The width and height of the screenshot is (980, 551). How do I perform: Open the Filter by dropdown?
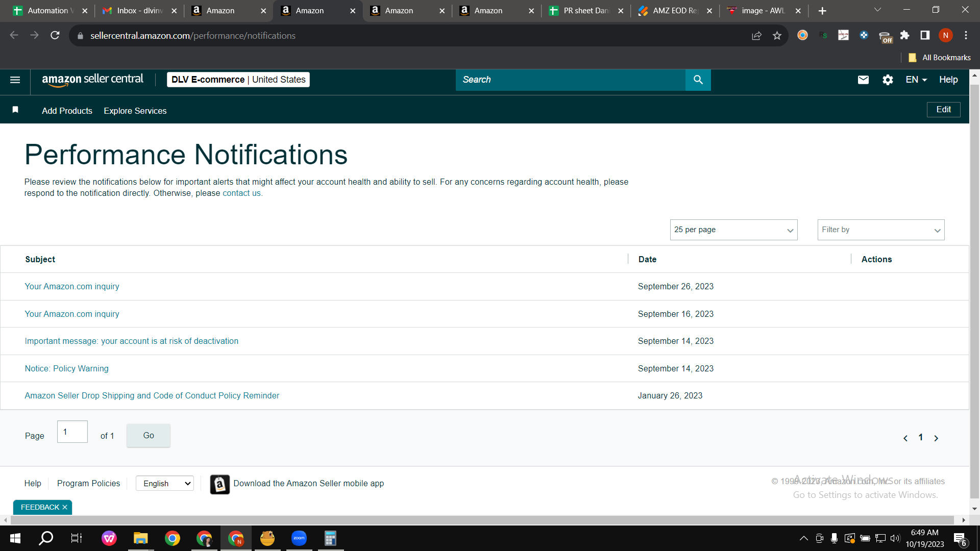[x=881, y=230]
